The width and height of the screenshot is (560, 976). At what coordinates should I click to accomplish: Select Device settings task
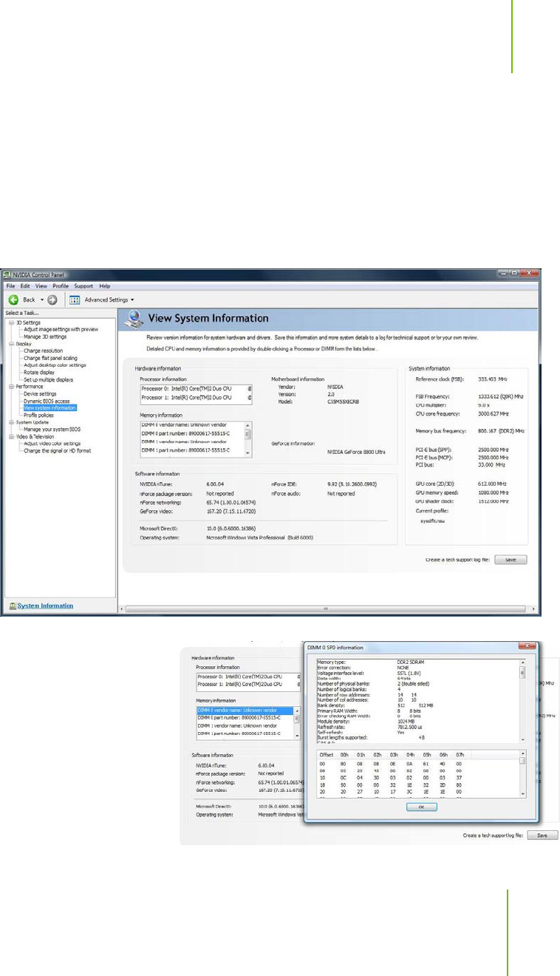(x=40, y=393)
